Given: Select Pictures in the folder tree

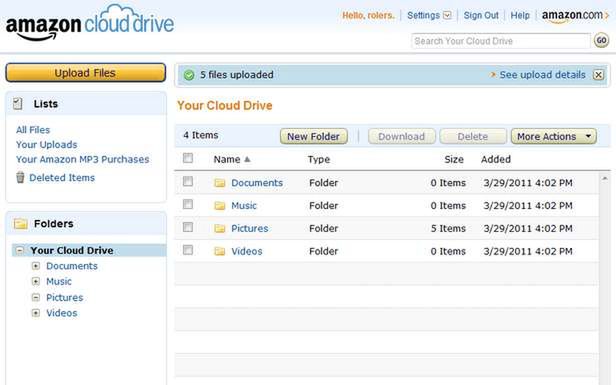Looking at the screenshot, I should click(64, 297).
